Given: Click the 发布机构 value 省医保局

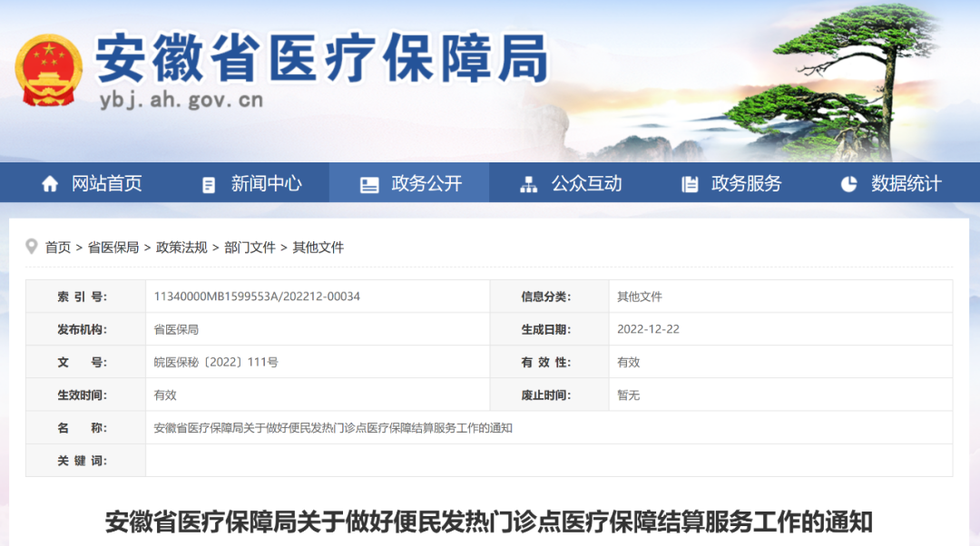Looking at the screenshot, I should 176,329.
